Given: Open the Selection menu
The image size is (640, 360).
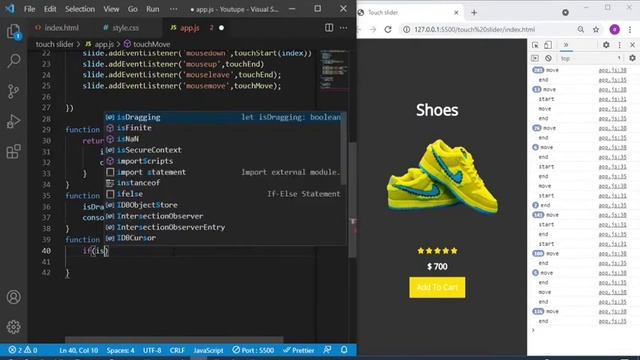Looking at the screenshot, I should tap(80, 9).
